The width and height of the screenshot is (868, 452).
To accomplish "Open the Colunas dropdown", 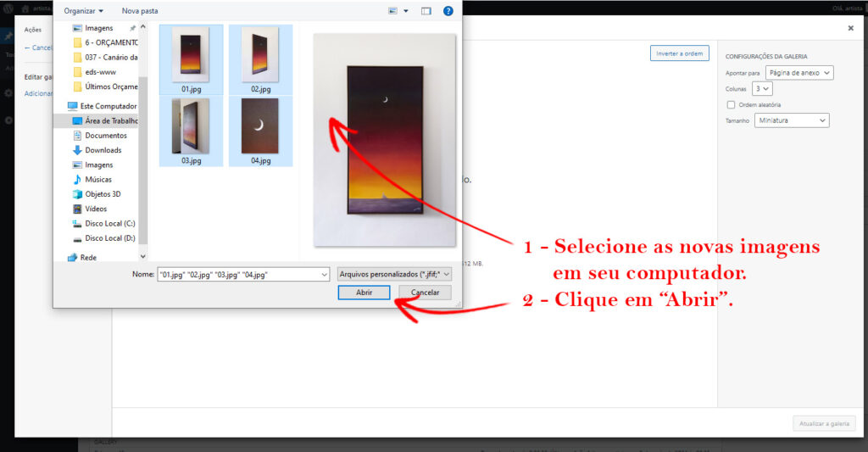I will click(x=762, y=89).
